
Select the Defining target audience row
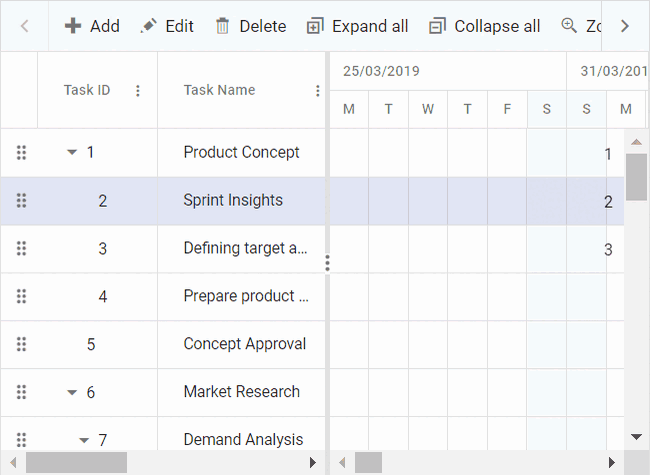pyautogui.click(x=245, y=249)
